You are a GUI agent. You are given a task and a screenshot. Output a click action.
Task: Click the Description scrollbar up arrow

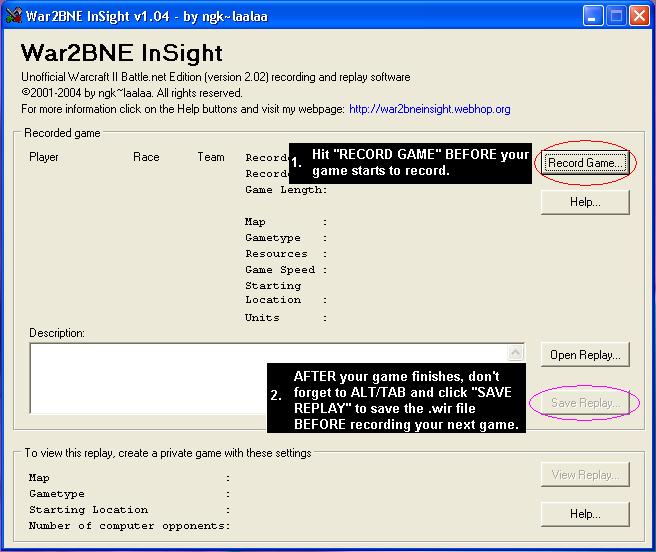tap(515, 352)
